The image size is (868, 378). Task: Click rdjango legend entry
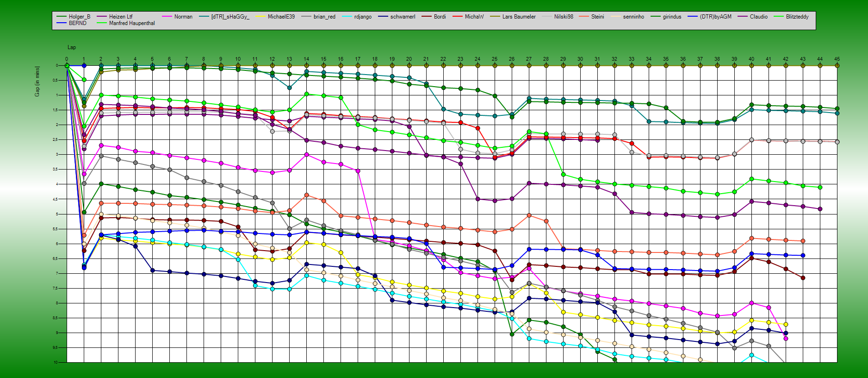coord(363,17)
